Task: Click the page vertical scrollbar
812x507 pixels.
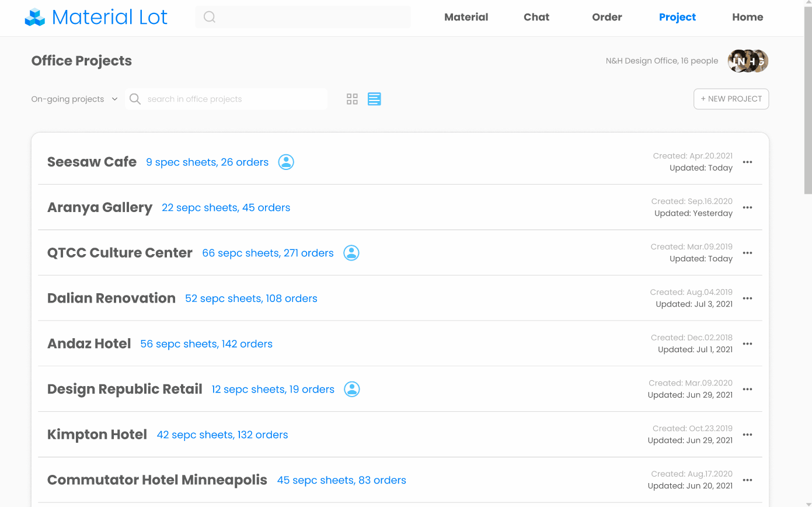Action: (808, 99)
